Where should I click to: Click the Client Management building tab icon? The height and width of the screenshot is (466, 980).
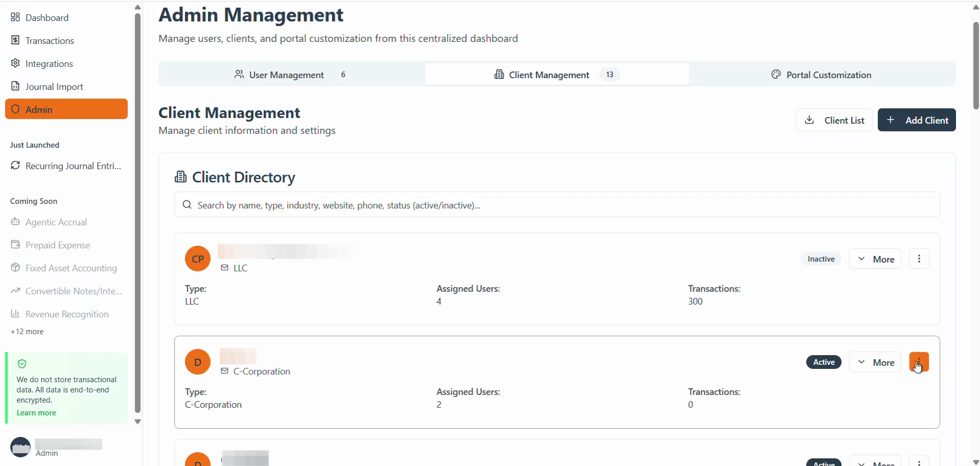(x=499, y=75)
